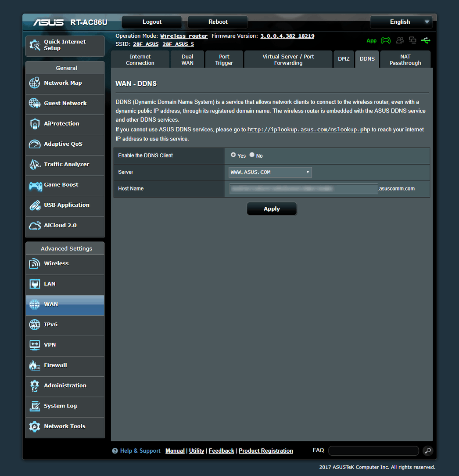Click the Traffic Analyzer graph icon
Image resolution: width=459 pixels, height=476 pixels.
click(35, 164)
